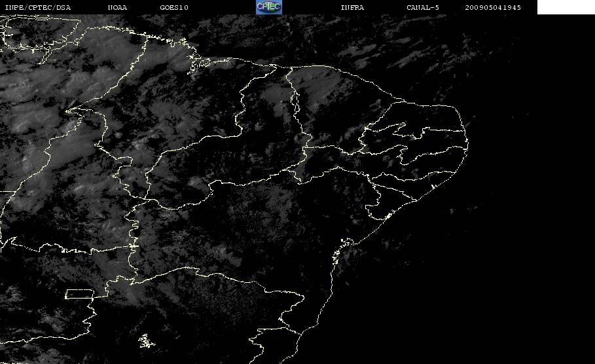The width and height of the screenshot is (595, 364).
Task: Click the INFRA label in the header
Action: click(352, 8)
